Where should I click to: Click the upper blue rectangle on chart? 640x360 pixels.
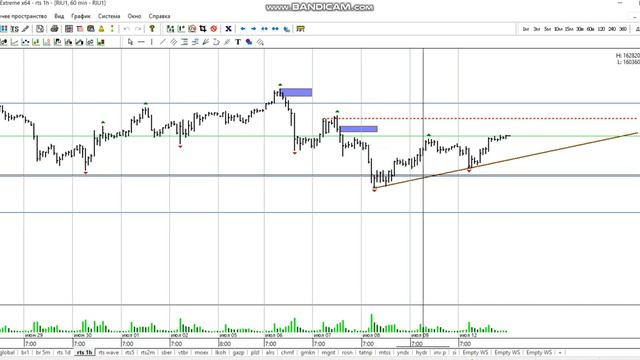[296, 92]
